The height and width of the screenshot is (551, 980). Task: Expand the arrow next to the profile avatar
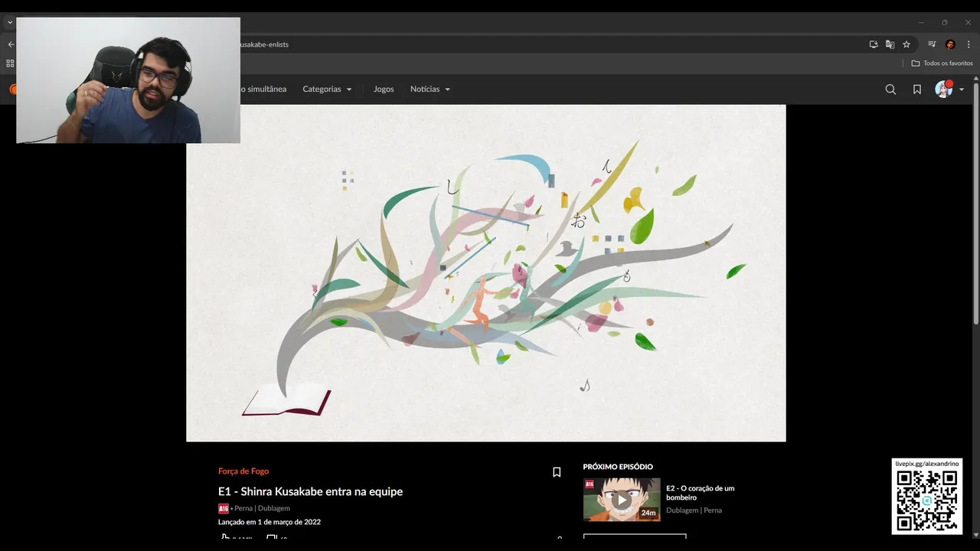[x=962, y=90]
